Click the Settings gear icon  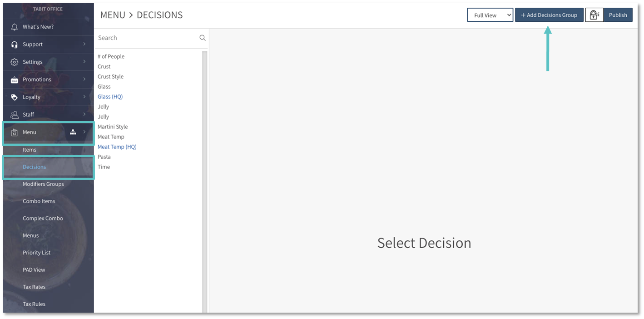pyautogui.click(x=14, y=62)
